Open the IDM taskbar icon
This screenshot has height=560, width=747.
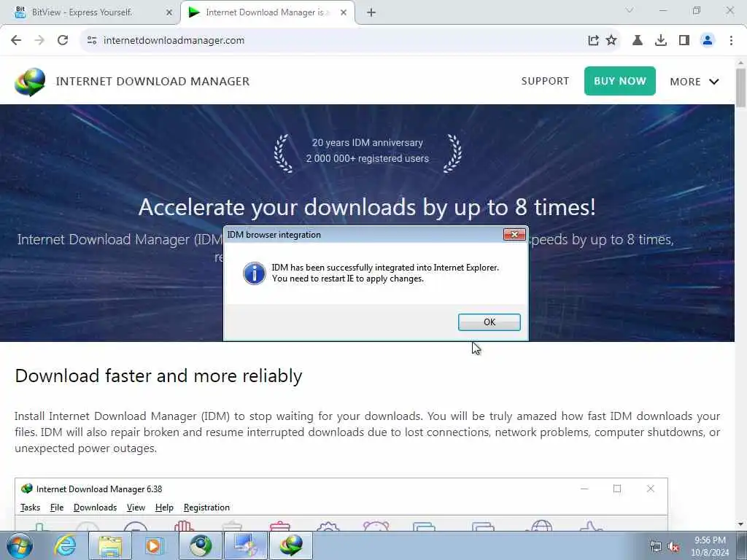tap(291, 545)
